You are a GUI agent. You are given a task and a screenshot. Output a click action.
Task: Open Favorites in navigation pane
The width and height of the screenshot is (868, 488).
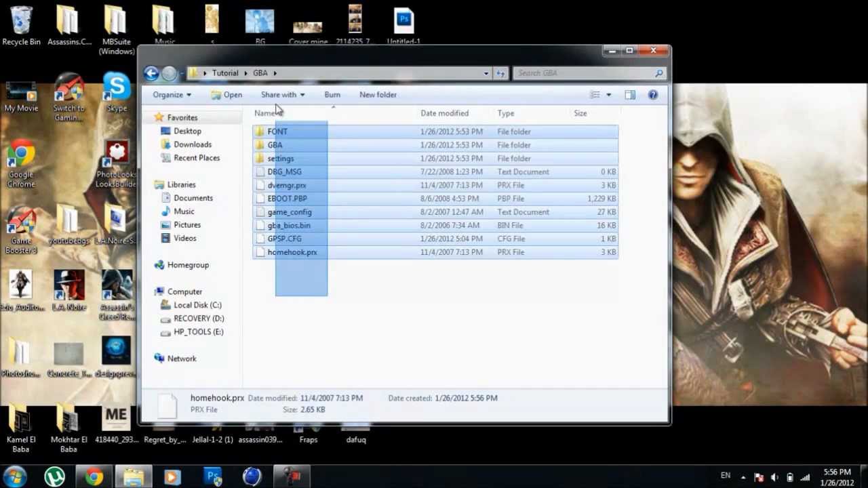click(182, 117)
